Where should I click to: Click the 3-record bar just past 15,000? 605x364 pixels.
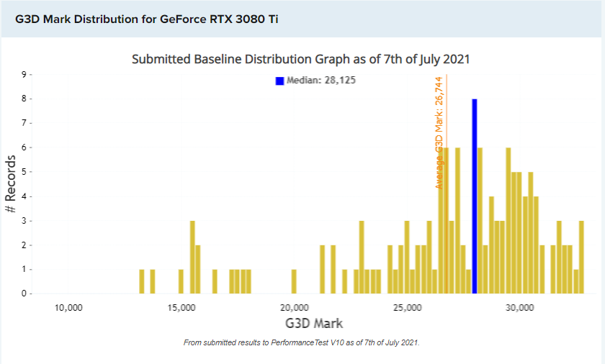[x=192, y=257]
